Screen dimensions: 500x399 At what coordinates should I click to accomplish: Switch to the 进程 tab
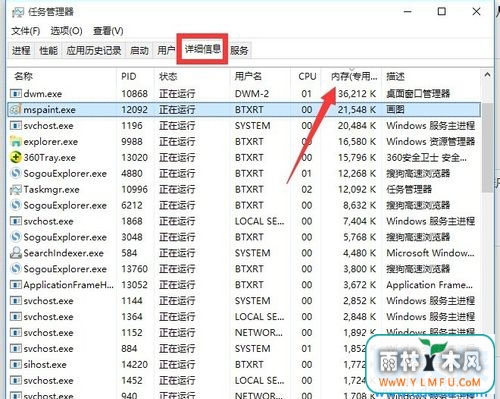21,50
